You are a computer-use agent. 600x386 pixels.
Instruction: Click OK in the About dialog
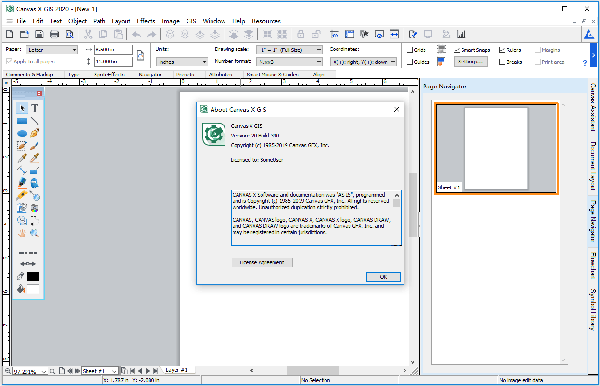(383, 277)
